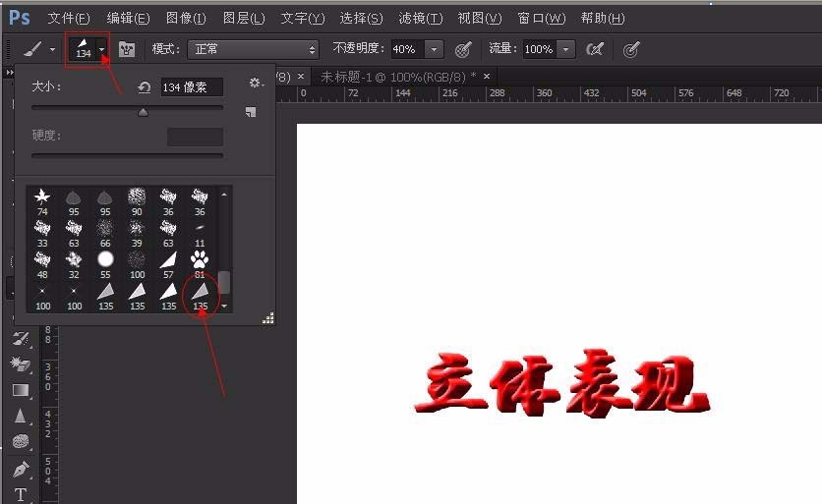Click the 大小 size slider handle

click(144, 112)
